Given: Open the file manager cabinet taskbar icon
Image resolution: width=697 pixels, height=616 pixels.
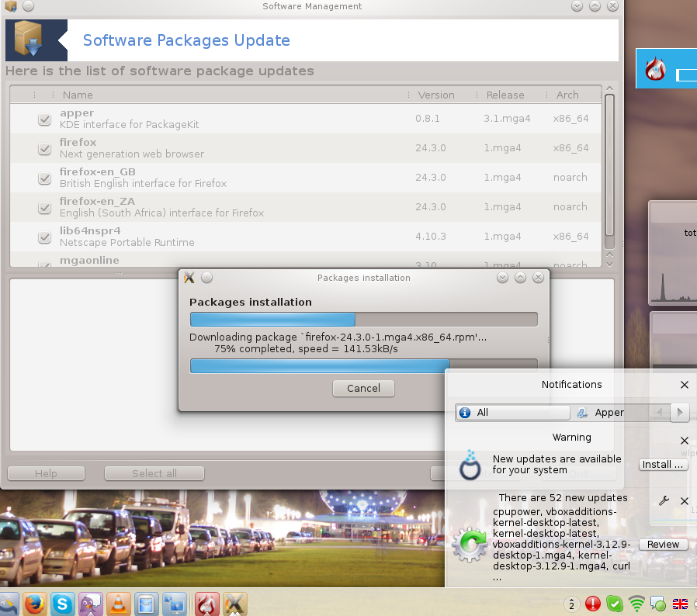Looking at the screenshot, I should 146,604.
